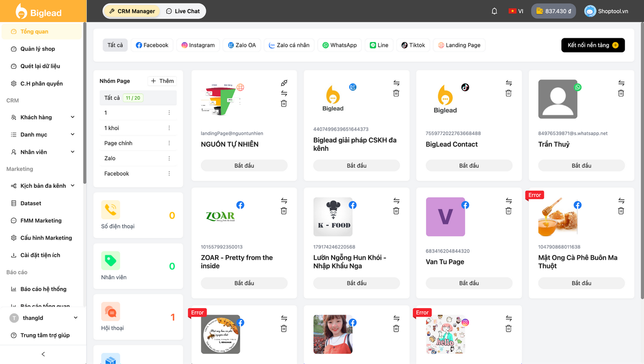644x364 pixels.
Task: Click the plug icon on NGUỒN TỰ NHIÊN card
Action: [284, 83]
